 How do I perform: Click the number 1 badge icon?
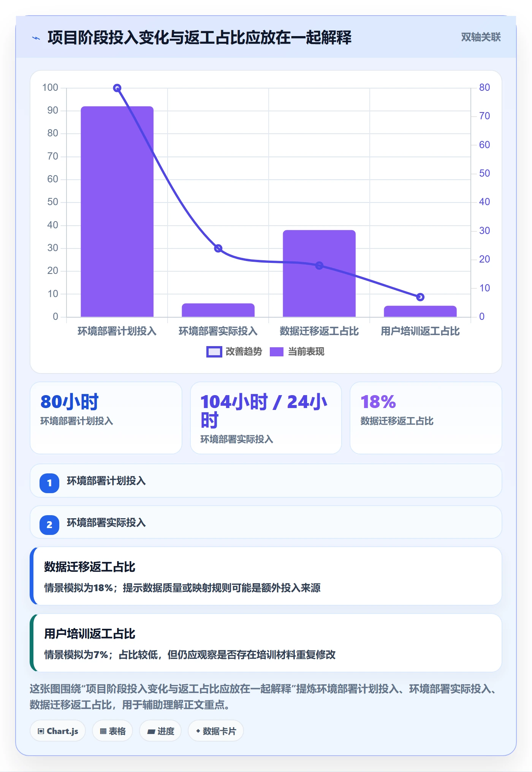click(49, 483)
